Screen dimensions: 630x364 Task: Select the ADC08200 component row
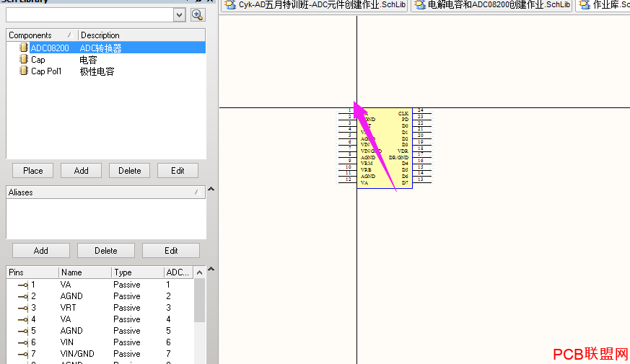coord(105,48)
